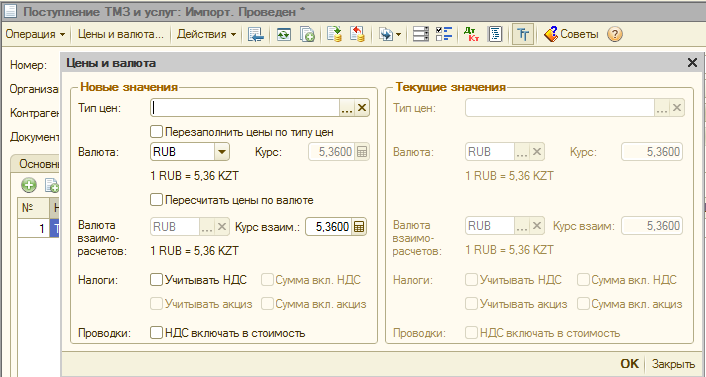Open the Советы help assistant
This screenshot has height=377, width=706.
571,34
